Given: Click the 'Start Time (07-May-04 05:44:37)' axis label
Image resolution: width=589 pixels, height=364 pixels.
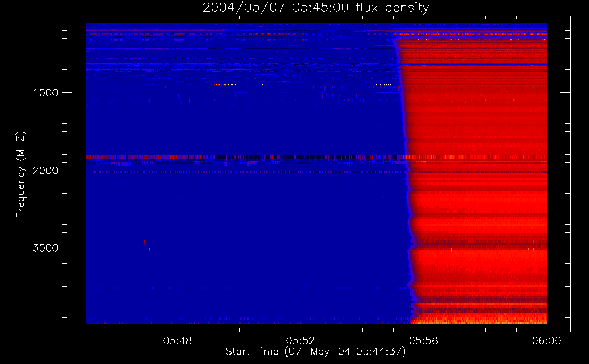Looking at the screenshot, I should pyautogui.click(x=316, y=352).
